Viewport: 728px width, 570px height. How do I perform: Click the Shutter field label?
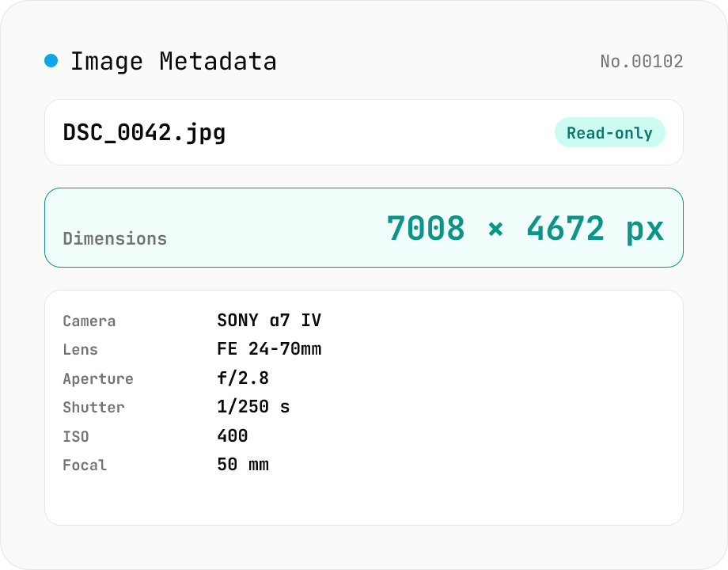(x=94, y=408)
